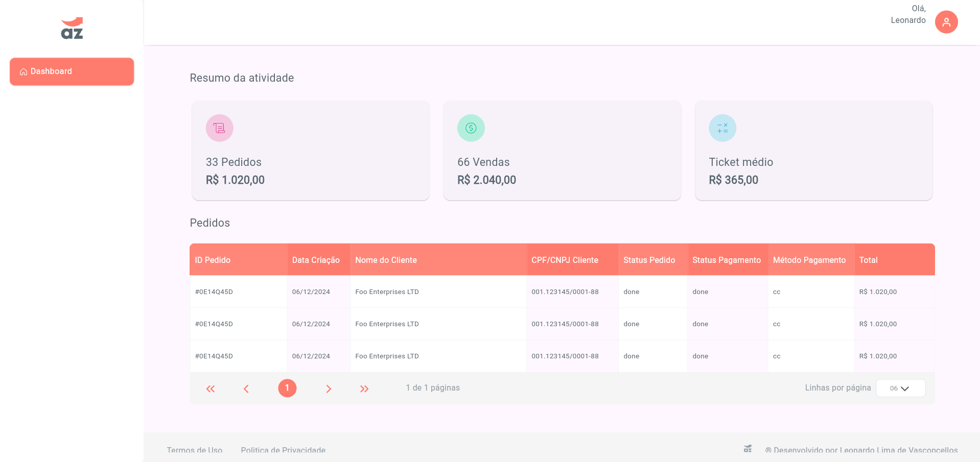Open the user profile avatar icon
Screen dimensions: 980x462
(x=946, y=21)
